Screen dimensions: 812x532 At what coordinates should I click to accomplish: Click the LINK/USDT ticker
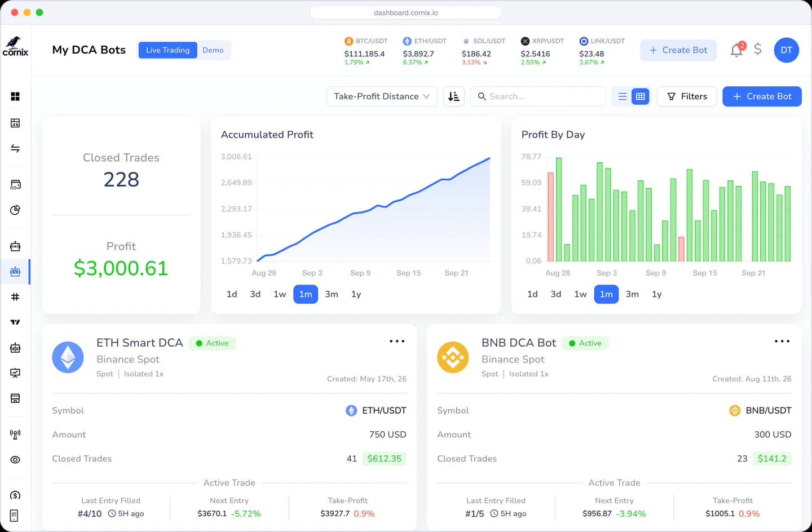point(602,51)
